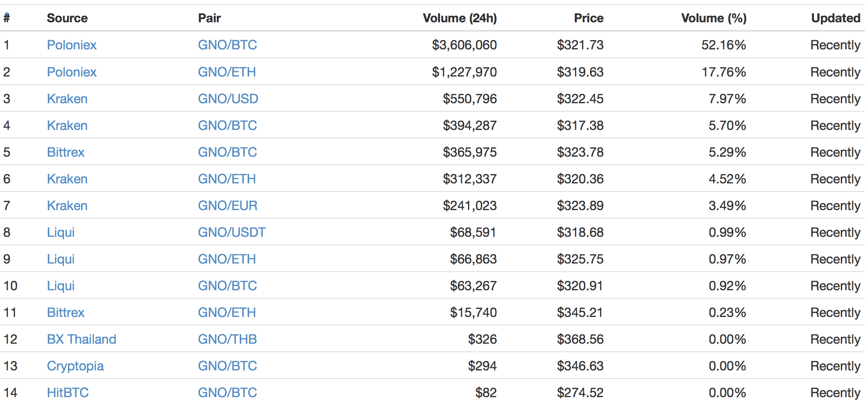
Task: Open the GNO/EUR pair link
Action: (228, 206)
